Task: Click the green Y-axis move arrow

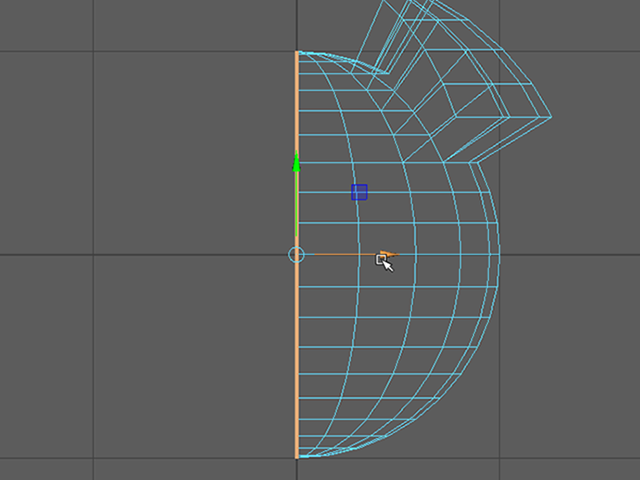Action: pyautogui.click(x=296, y=161)
